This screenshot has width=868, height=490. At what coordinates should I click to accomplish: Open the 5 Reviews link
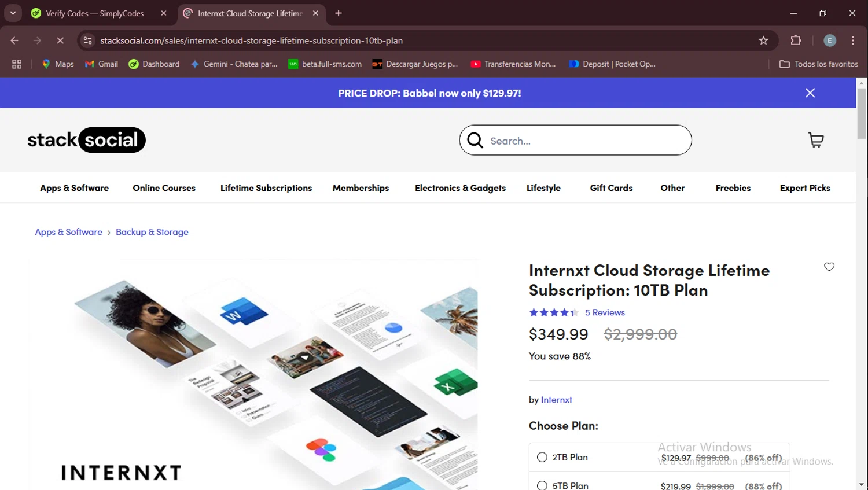pyautogui.click(x=605, y=312)
